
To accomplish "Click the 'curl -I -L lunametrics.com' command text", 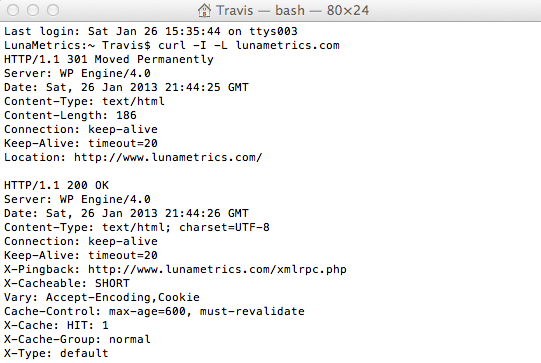I will pyautogui.click(x=249, y=45).
